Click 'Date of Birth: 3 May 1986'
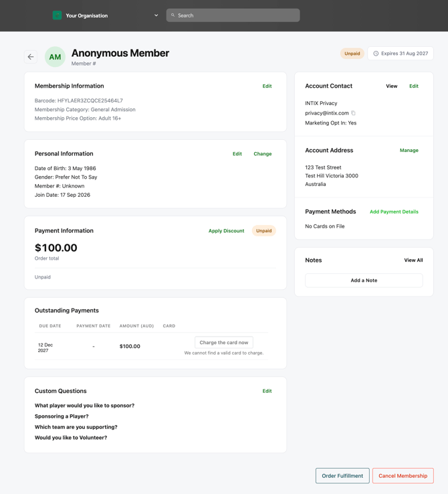This screenshot has width=448, height=494. pyautogui.click(x=65, y=168)
